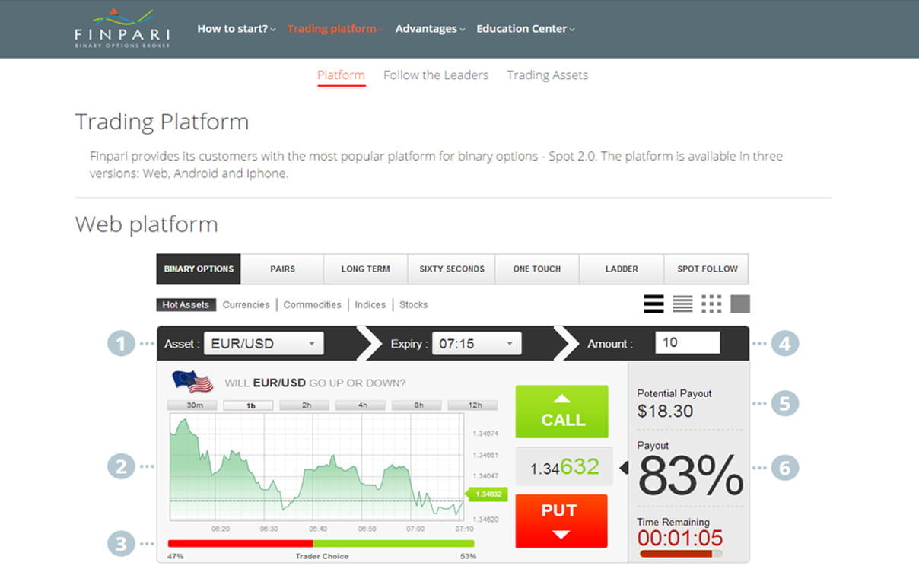This screenshot has height=588, width=919.
Task: Click the Web platform heading
Action: click(147, 224)
